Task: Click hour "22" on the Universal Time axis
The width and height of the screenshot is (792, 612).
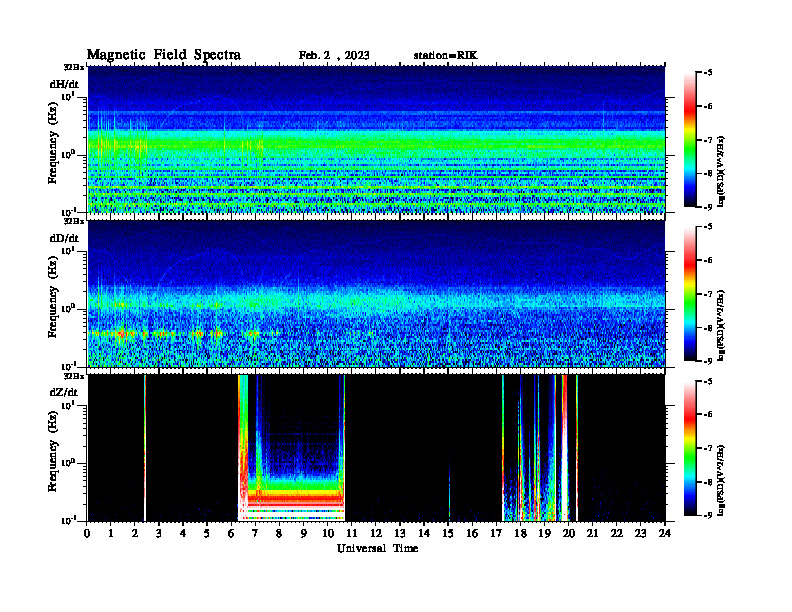Action: 616,533
